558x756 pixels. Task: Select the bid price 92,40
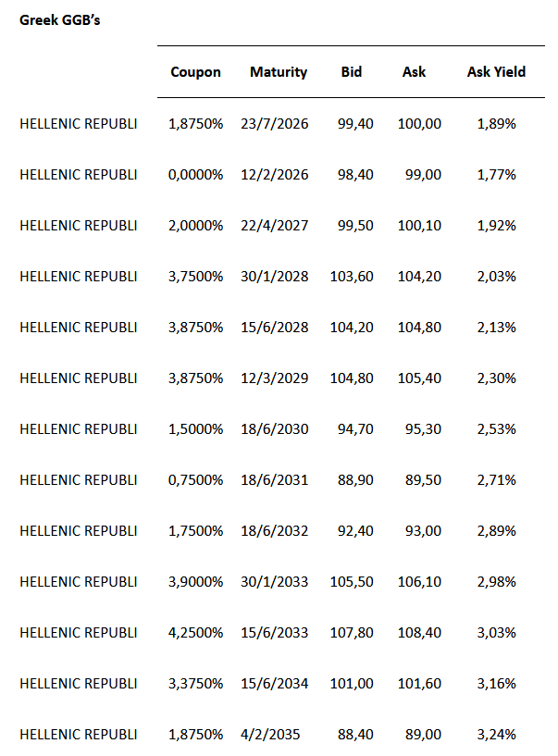click(357, 530)
